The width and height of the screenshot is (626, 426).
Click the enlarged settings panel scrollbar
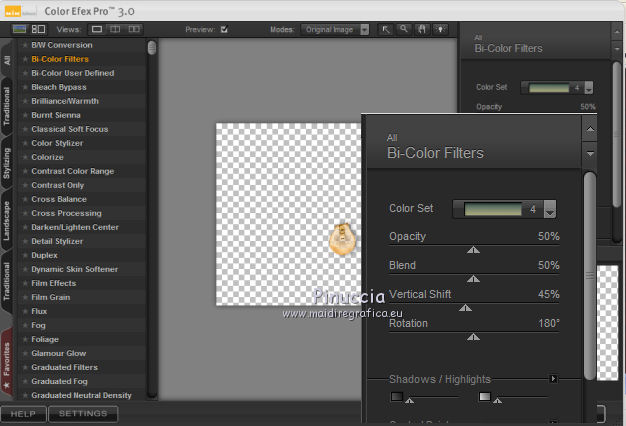[x=590, y=275]
